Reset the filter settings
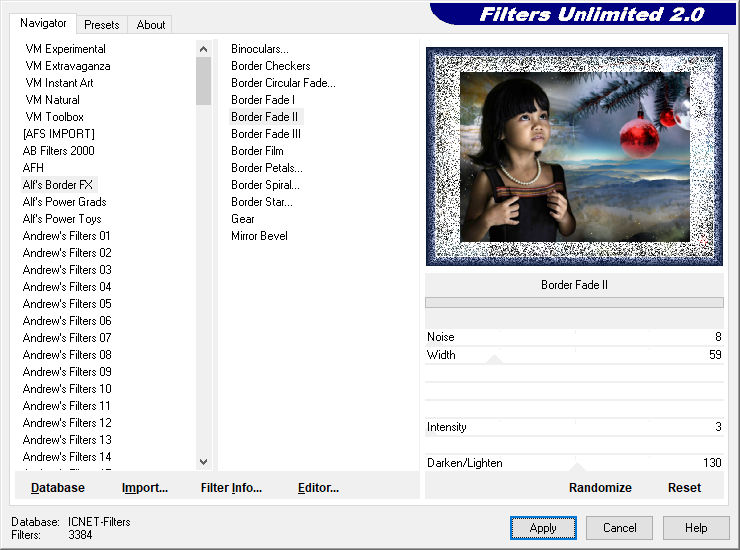The width and height of the screenshot is (740, 550). coord(684,488)
